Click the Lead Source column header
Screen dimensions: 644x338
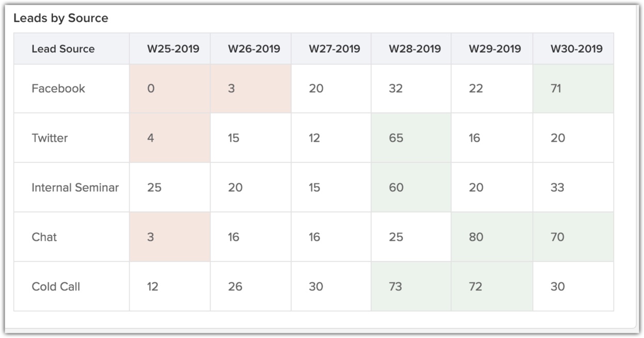click(63, 49)
